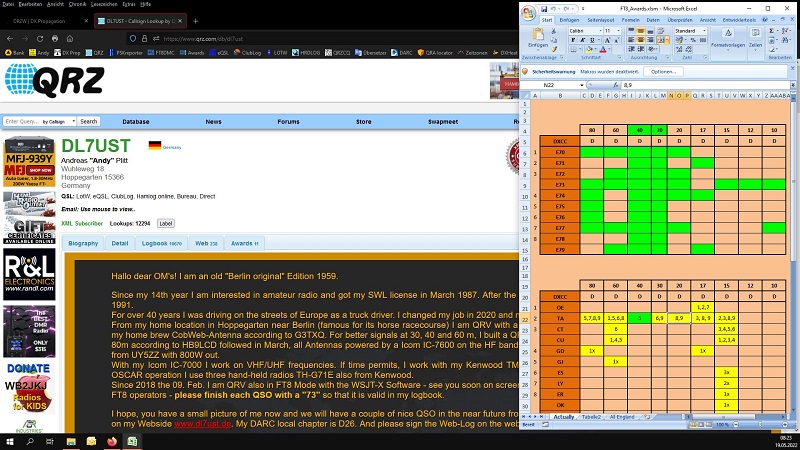Open the font size 11 dropdown

[618, 31]
